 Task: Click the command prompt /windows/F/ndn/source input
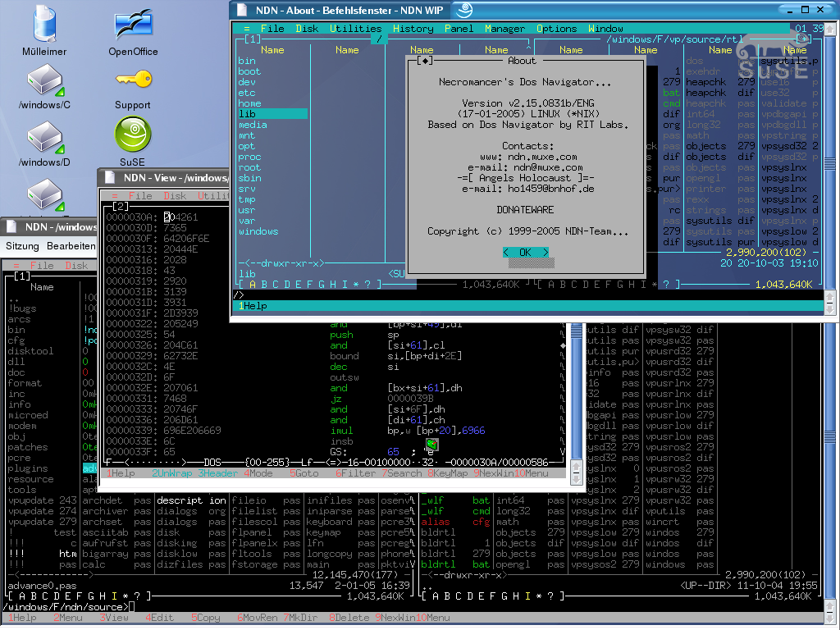[69, 607]
